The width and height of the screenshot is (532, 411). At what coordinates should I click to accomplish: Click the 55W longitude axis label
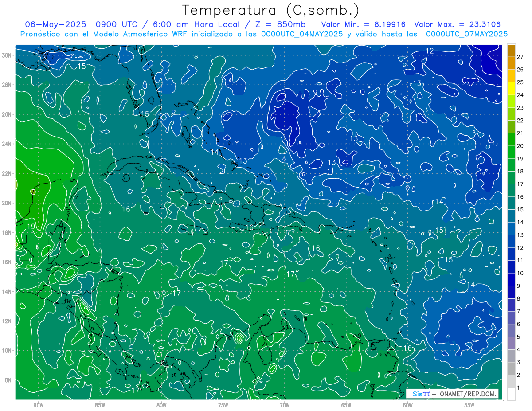[x=469, y=406]
